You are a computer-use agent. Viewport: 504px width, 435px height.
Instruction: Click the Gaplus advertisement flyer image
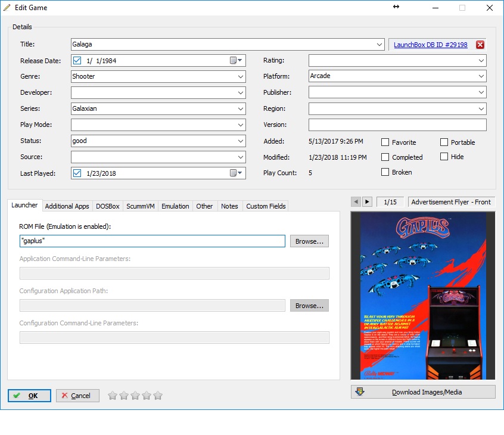coord(423,296)
